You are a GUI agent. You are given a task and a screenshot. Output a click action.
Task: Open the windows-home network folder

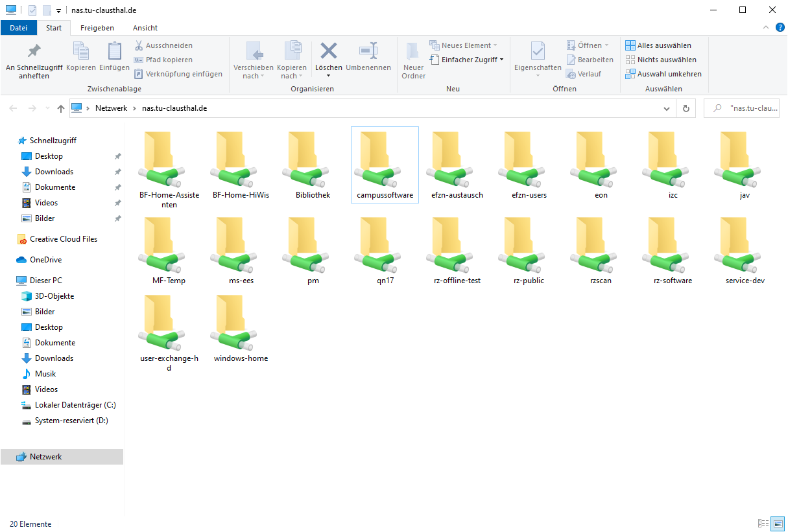point(241,328)
